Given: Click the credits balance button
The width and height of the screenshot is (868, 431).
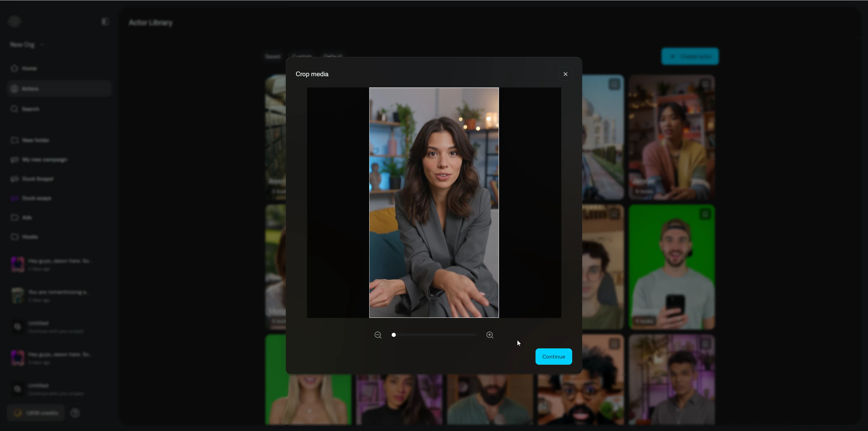Looking at the screenshot, I should (36, 413).
